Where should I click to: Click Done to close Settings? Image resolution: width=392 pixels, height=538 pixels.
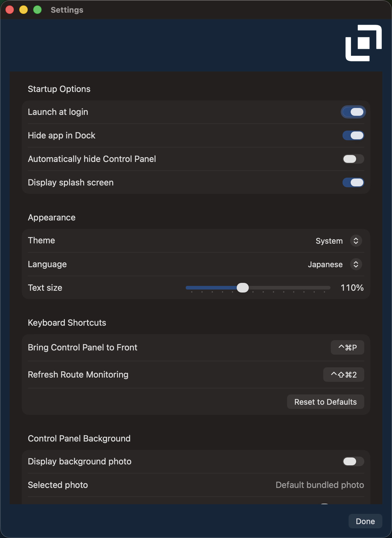pyautogui.click(x=365, y=521)
